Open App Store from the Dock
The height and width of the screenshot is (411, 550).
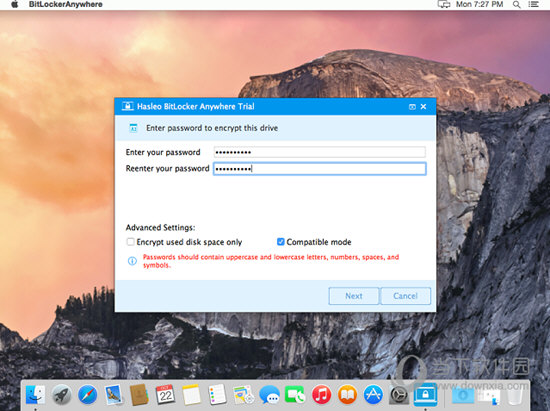[x=373, y=395]
